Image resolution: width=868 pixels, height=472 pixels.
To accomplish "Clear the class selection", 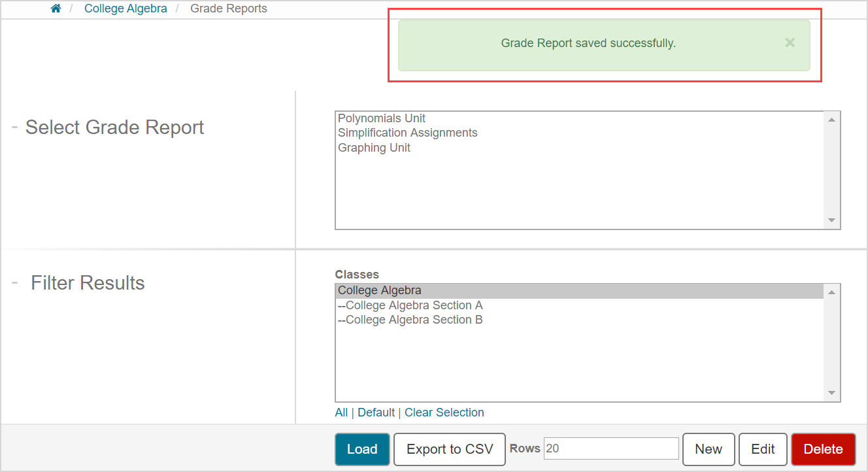I will click(444, 412).
